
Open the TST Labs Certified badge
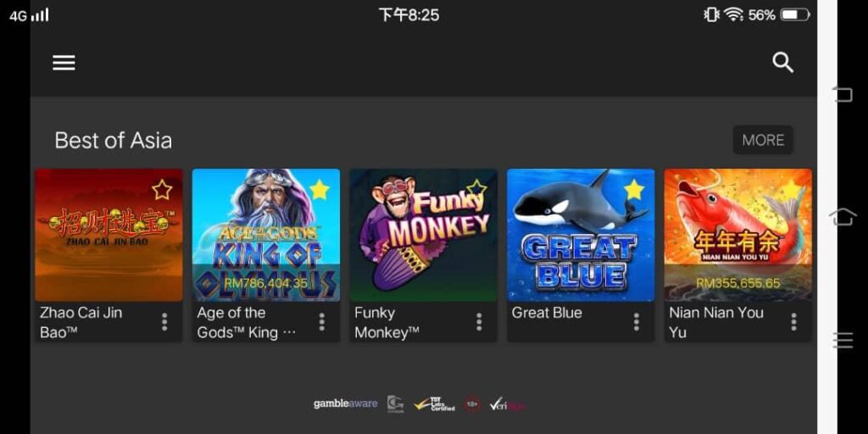(x=435, y=404)
